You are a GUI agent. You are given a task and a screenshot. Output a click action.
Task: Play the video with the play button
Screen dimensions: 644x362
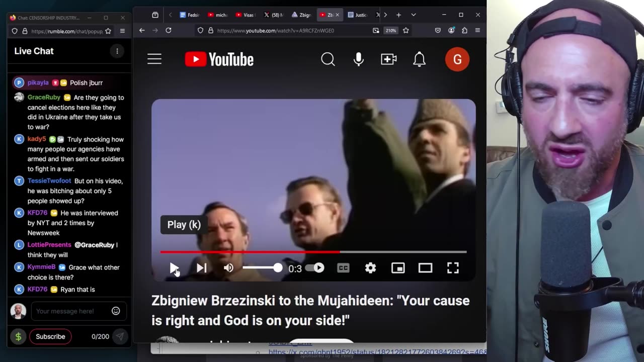tap(174, 268)
